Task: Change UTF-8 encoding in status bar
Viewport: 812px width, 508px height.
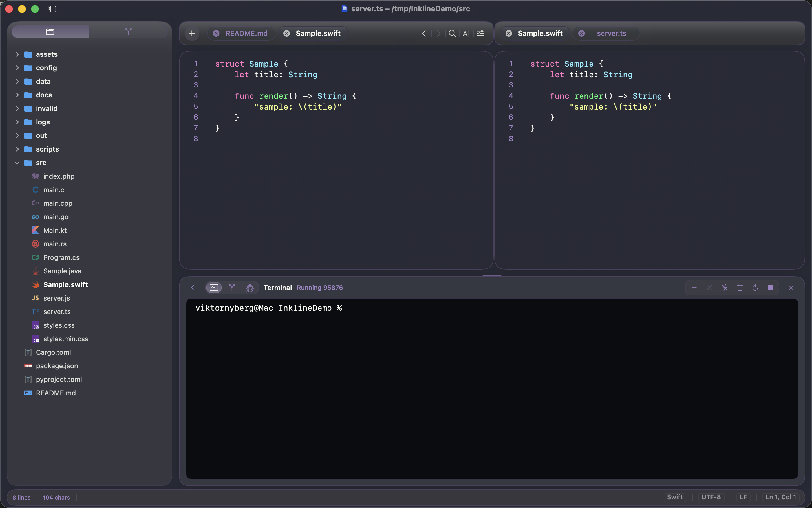Action: pyautogui.click(x=711, y=497)
